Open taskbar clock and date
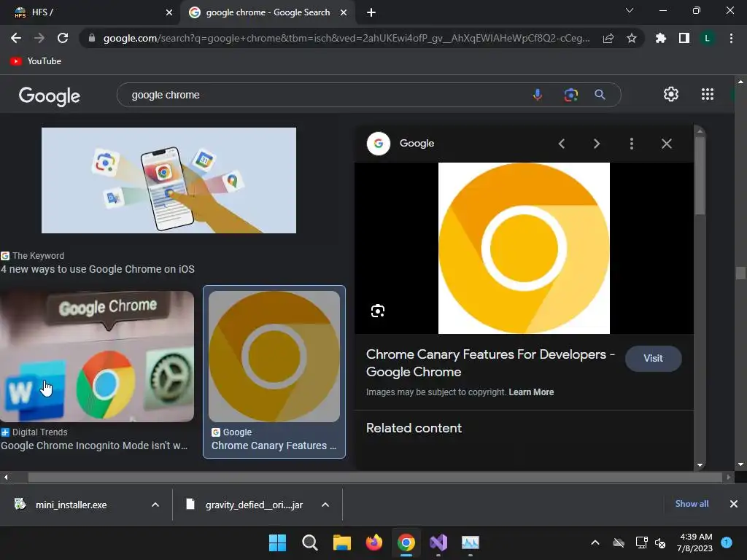747x560 pixels. click(x=694, y=542)
